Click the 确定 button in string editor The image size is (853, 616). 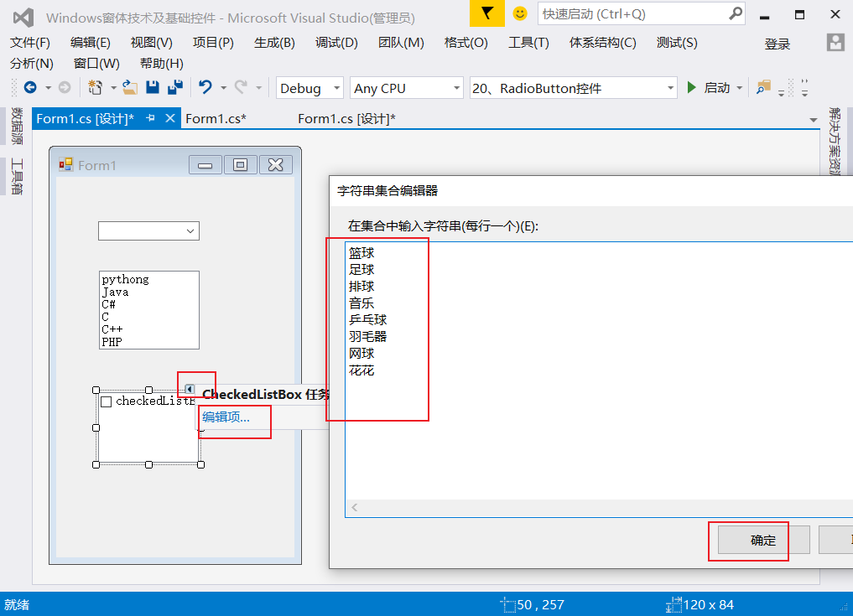point(763,540)
